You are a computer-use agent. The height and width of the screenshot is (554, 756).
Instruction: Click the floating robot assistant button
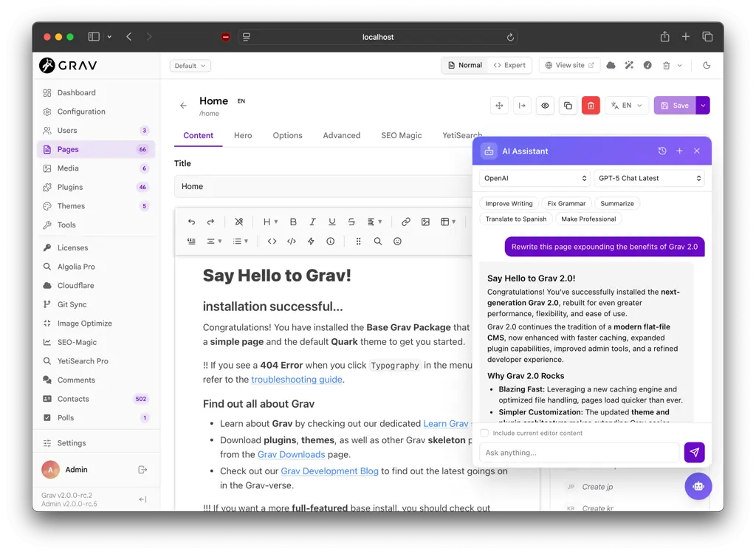[698, 486]
